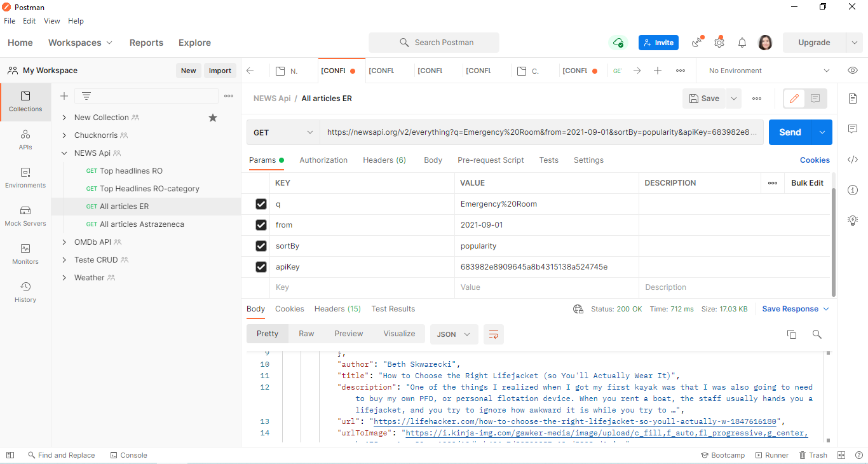The image size is (868, 464).
Task: Select the Raw response view
Action: [306, 334]
